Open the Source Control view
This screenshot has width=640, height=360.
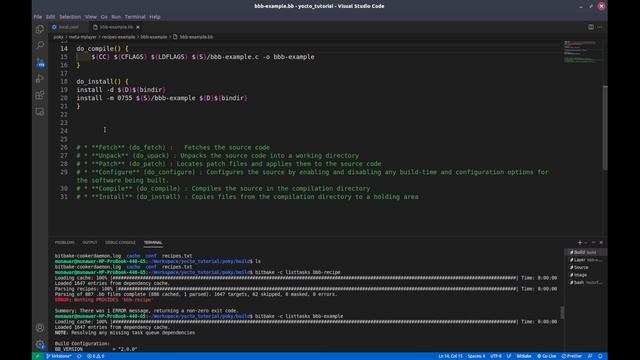pos(40,62)
